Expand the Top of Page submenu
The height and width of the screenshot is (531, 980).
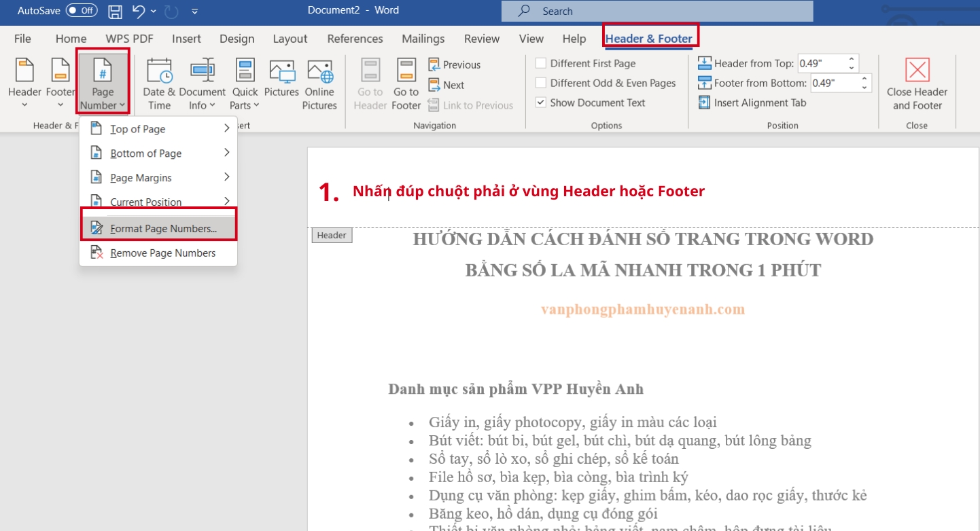[x=159, y=129]
